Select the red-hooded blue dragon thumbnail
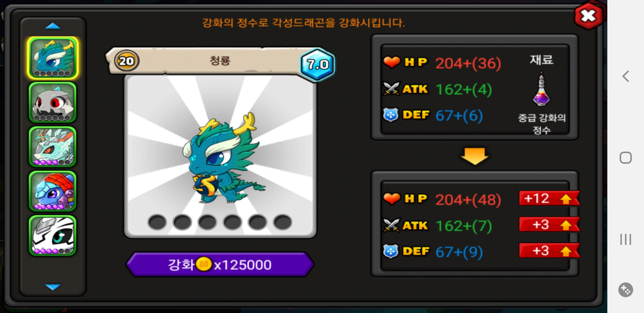This screenshot has width=644, height=313. tap(53, 191)
